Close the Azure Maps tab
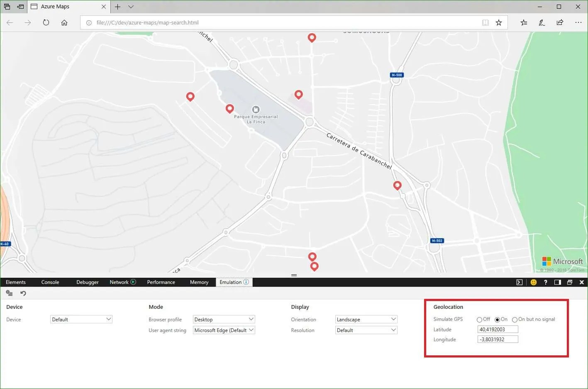The image size is (588, 389). (104, 7)
